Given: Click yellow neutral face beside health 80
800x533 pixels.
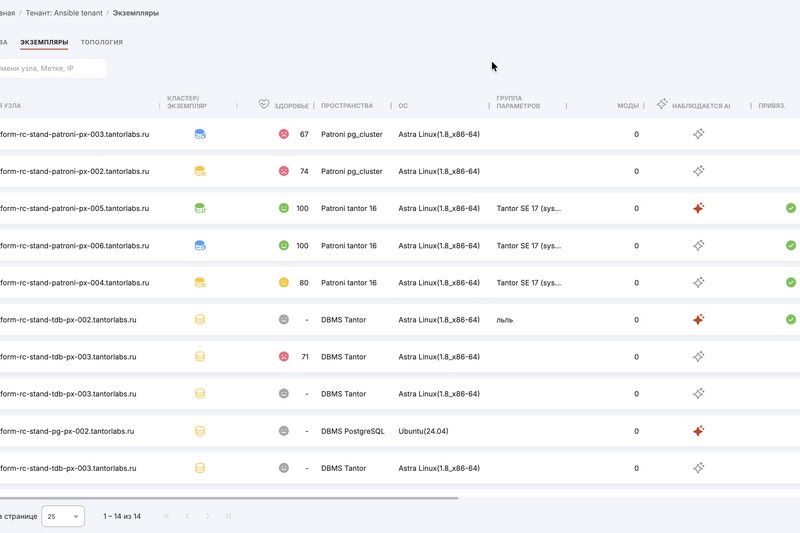Looking at the screenshot, I should pyautogui.click(x=284, y=283).
